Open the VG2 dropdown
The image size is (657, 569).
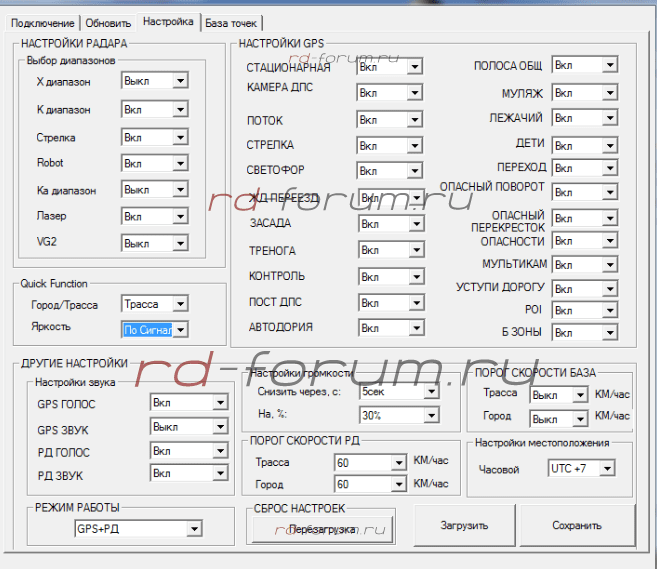pos(155,243)
